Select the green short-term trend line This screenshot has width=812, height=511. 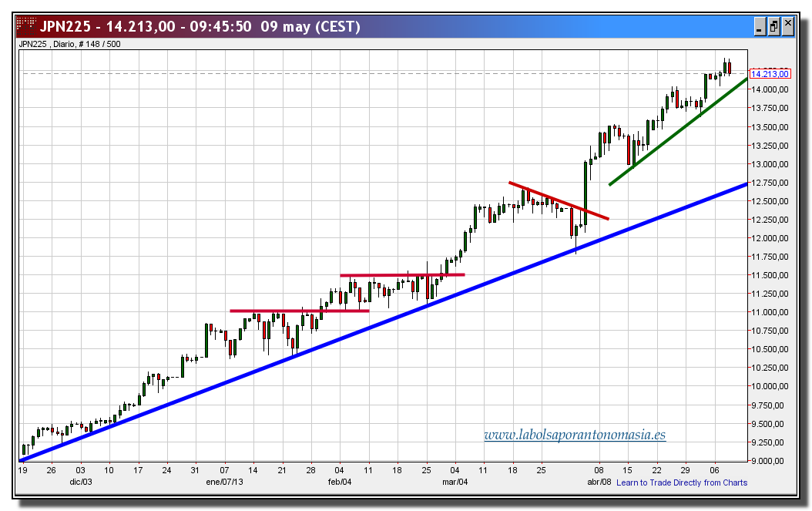coord(679,132)
